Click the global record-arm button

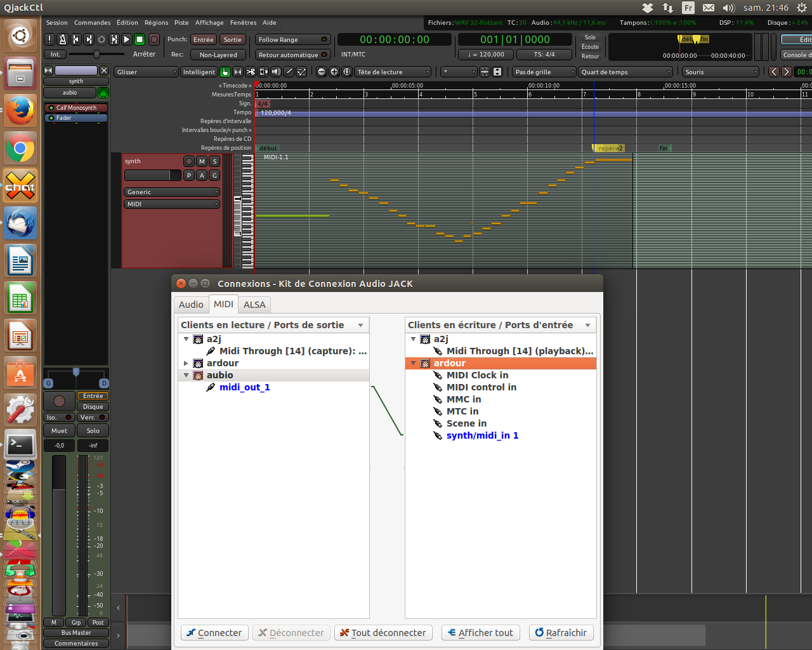point(154,39)
